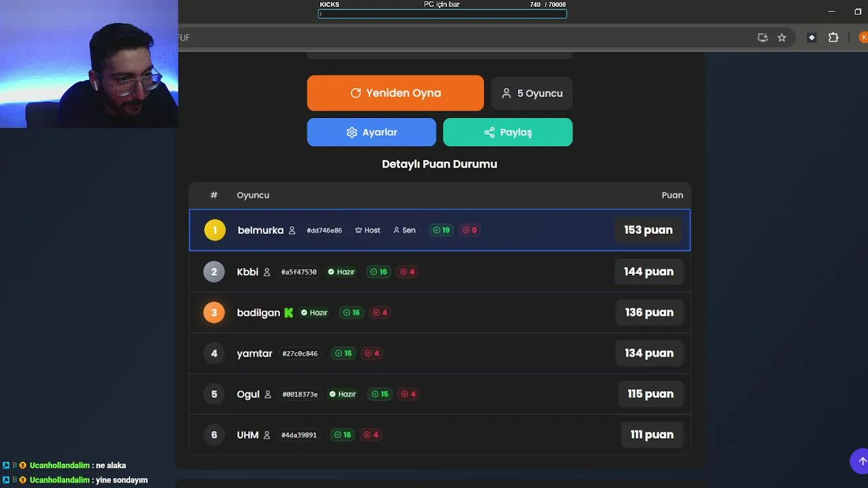Click badilgan's correct count 16
The width and height of the screenshot is (868, 488).
[x=352, y=312]
